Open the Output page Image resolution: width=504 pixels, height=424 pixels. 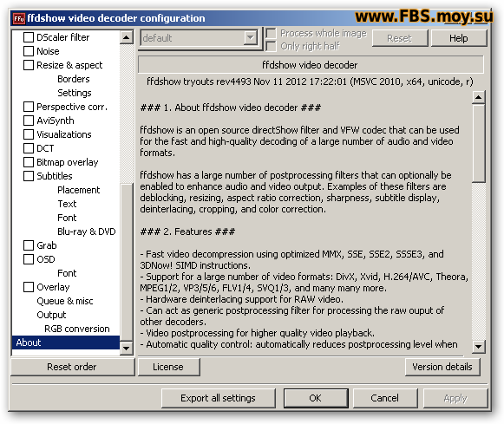click(51, 315)
